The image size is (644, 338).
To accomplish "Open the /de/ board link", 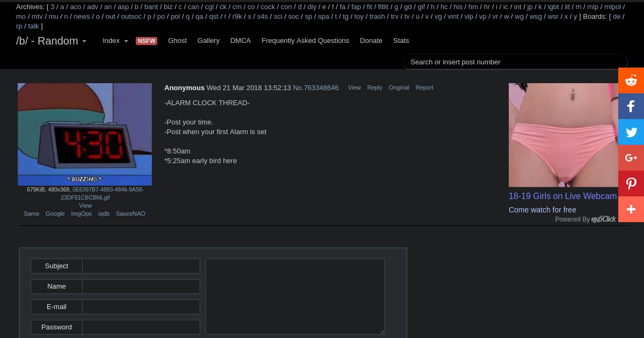I will click(x=617, y=17).
